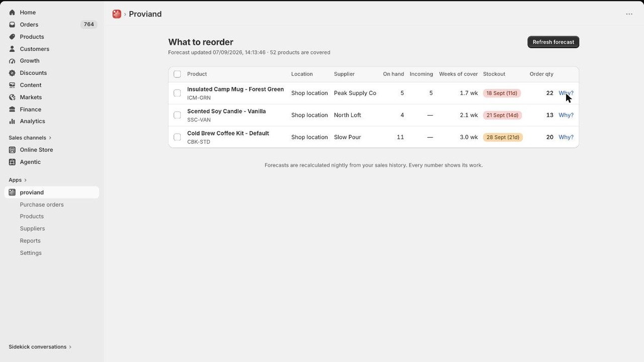The width and height of the screenshot is (644, 362).
Task: Open Purchase orders under proviand
Action: 42,205
